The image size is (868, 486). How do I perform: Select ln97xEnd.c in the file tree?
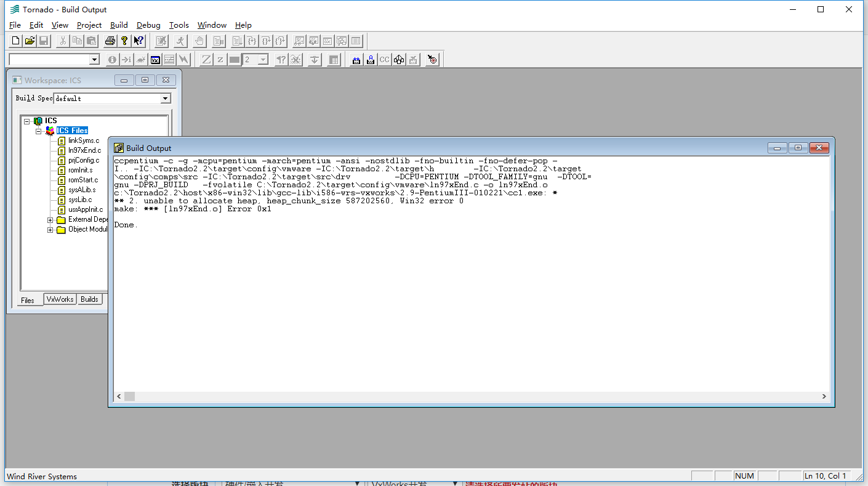(x=84, y=150)
